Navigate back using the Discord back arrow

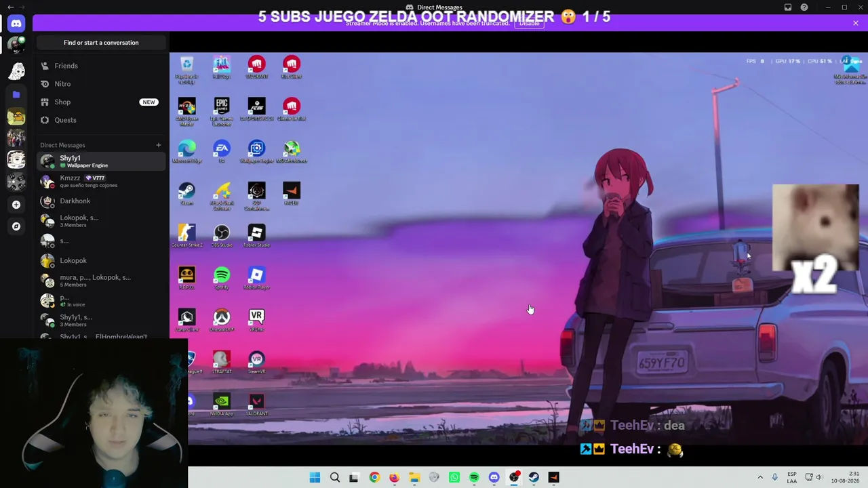pos(10,7)
